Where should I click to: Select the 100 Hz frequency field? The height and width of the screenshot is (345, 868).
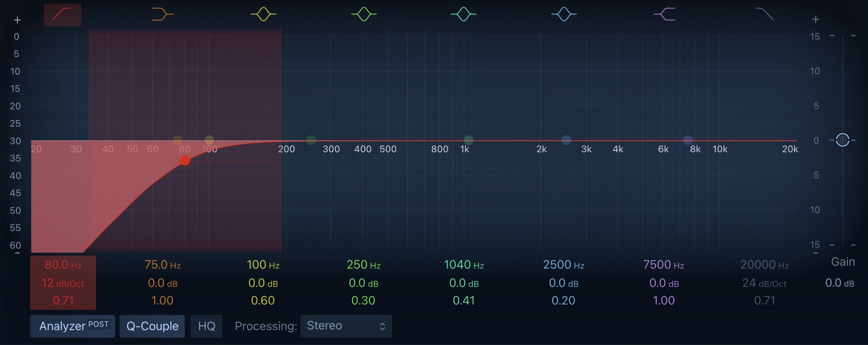point(263,265)
